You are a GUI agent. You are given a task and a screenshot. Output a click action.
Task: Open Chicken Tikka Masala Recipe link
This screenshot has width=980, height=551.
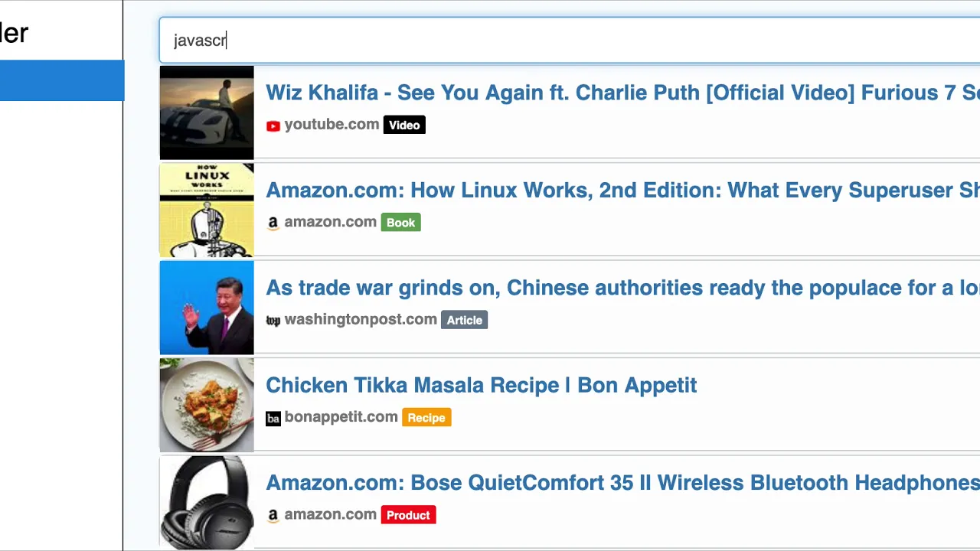(x=481, y=385)
